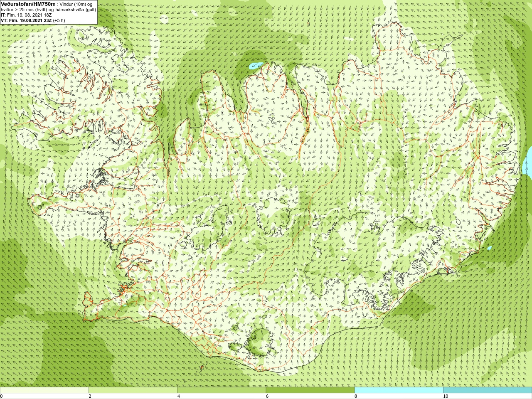This screenshot has height=399, width=532.
Task: Pick the teal above-10 scale segment
Action: 487,390
